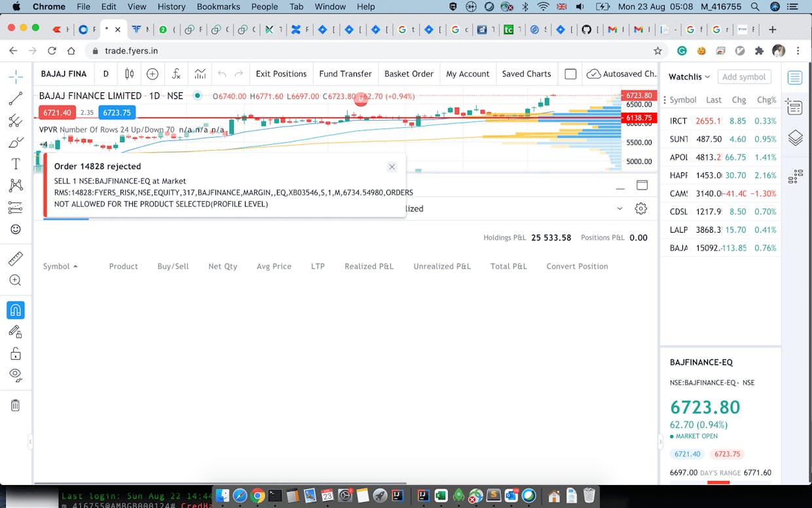Open the D chart interval dropdown
The width and height of the screenshot is (812, 508).
pos(106,74)
